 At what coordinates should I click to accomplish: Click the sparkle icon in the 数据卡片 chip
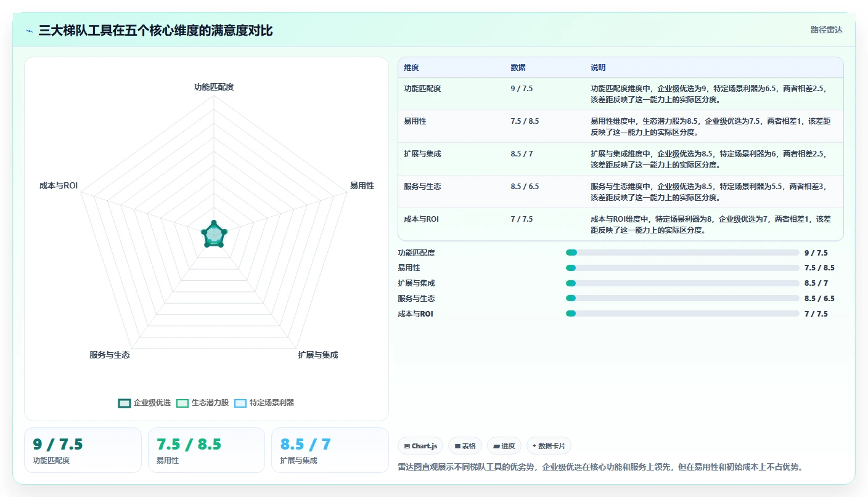(x=534, y=446)
